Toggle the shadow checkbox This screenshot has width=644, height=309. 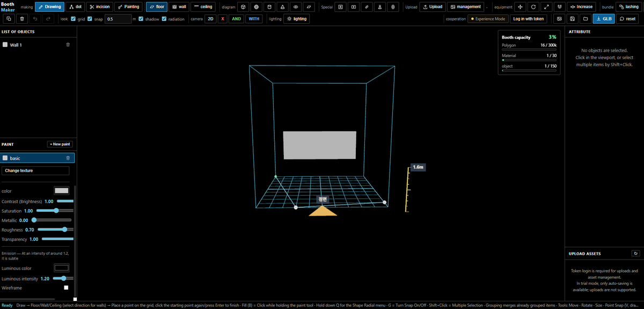pos(141,19)
